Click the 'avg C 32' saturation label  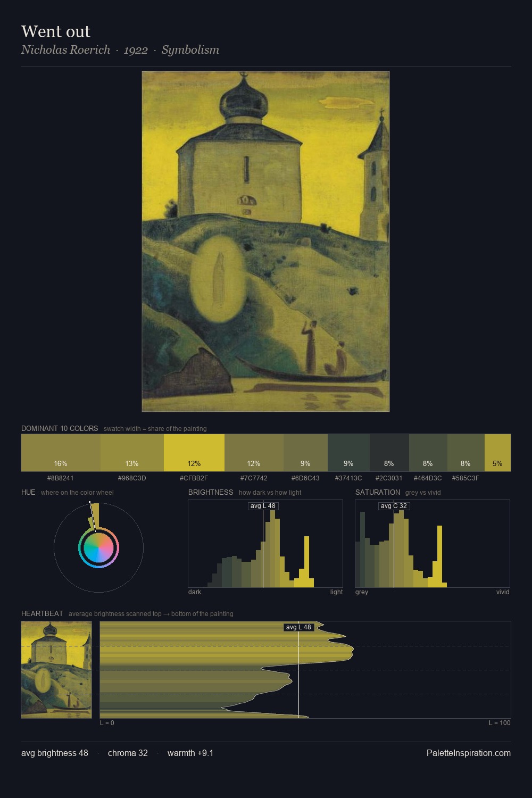[394, 506]
